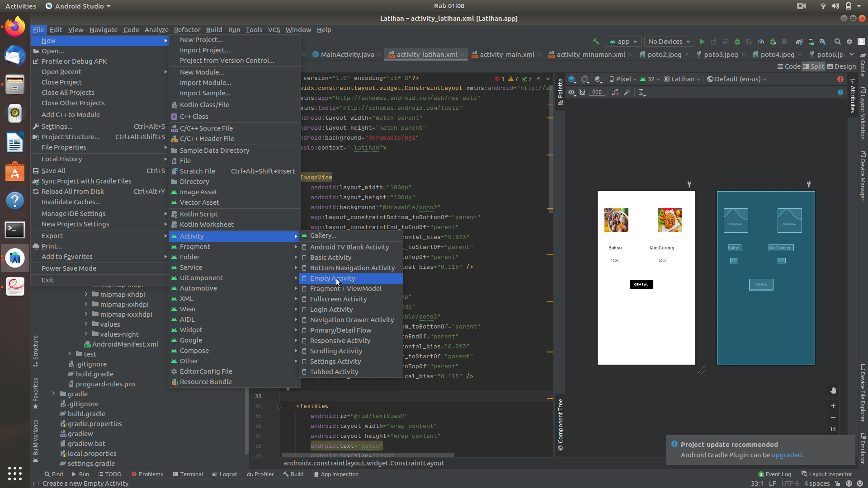Toggle the View Options eye icon
Viewport: 868px width, 488px height.
coord(572,92)
